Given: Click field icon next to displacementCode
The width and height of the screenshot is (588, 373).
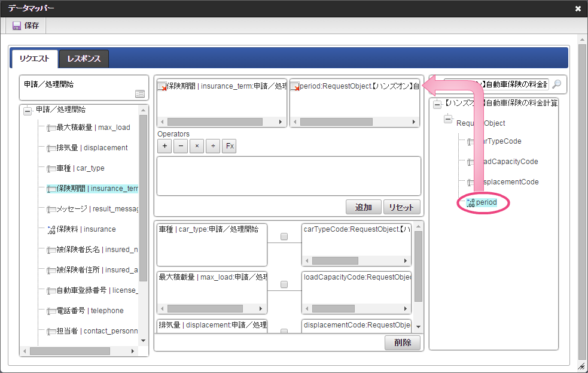Looking at the screenshot, I should [x=471, y=183].
